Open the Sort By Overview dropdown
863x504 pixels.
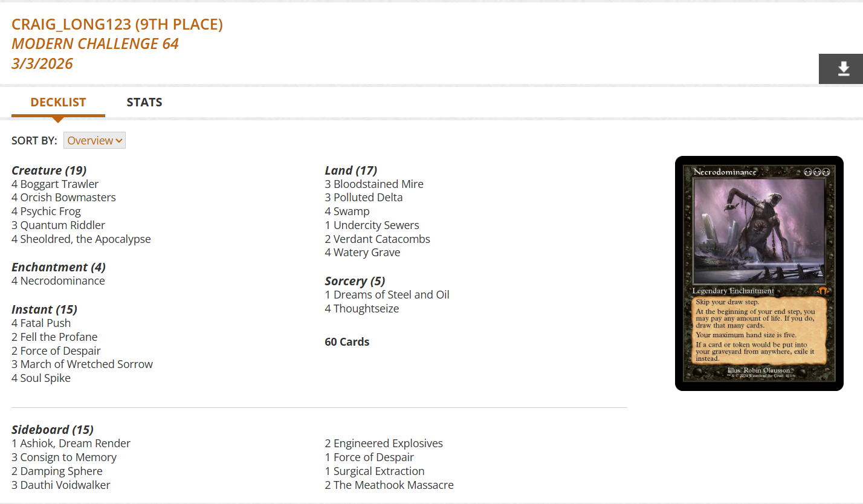tap(94, 141)
